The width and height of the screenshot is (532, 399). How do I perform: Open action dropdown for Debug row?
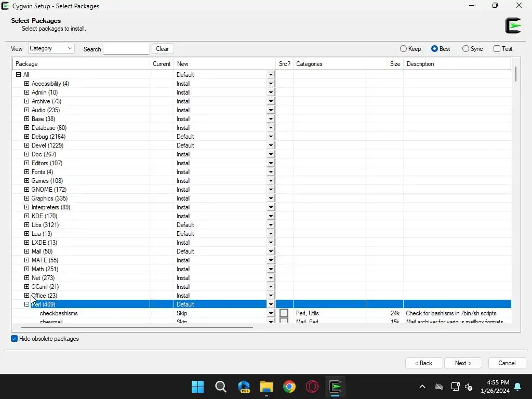point(270,137)
